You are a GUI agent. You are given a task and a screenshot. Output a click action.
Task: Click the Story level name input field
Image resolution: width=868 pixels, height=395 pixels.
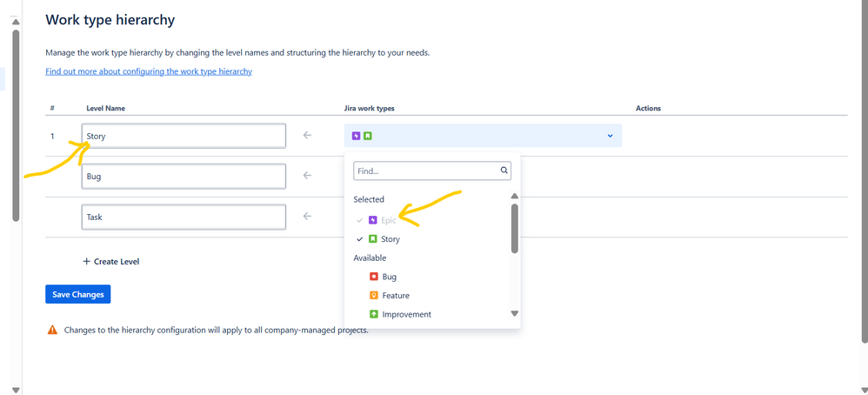[184, 137]
